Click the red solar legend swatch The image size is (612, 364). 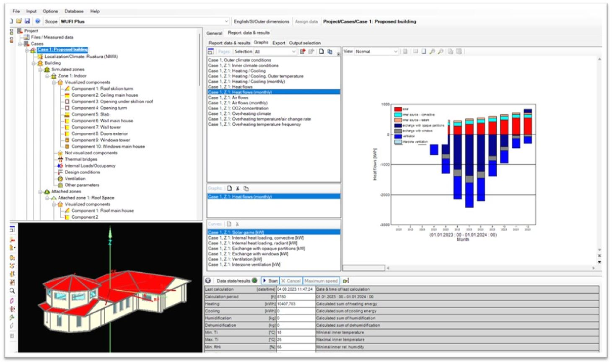[x=398, y=109]
